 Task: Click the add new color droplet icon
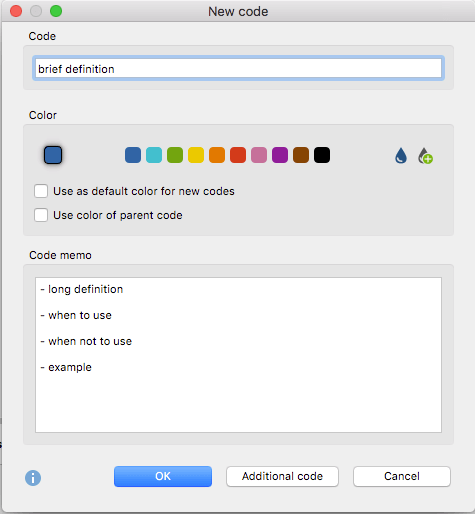pyautogui.click(x=425, y=156)
